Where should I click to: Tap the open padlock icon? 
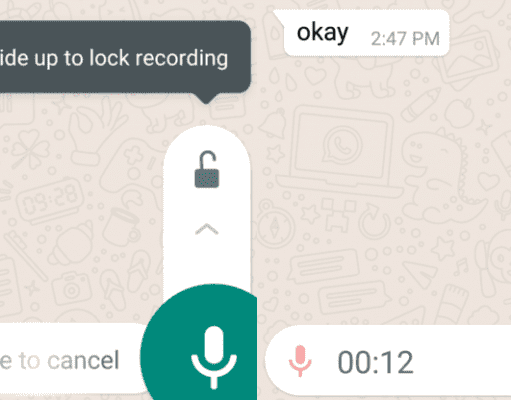click(x=207, y=169)
